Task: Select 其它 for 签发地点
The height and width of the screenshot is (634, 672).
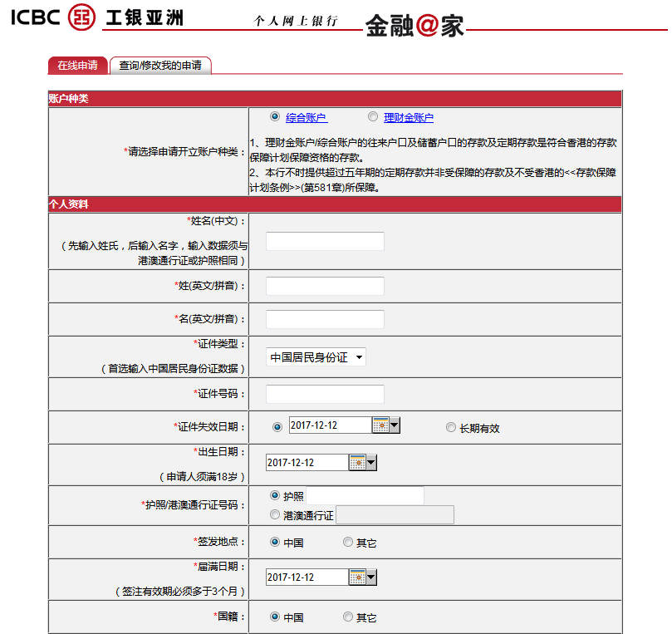Action: tap(347, 542)
